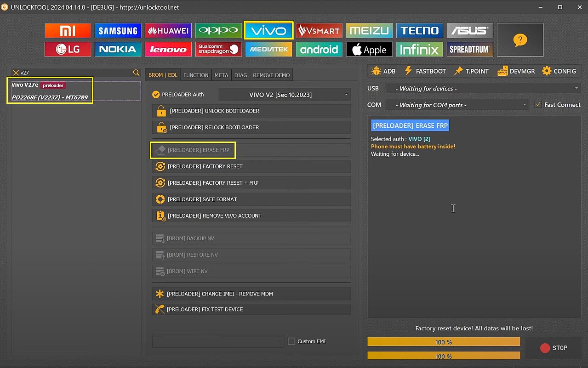The width and height of the screenshot is (588, 368).
Task: Click the search magnifier icon
Action: 136,73
